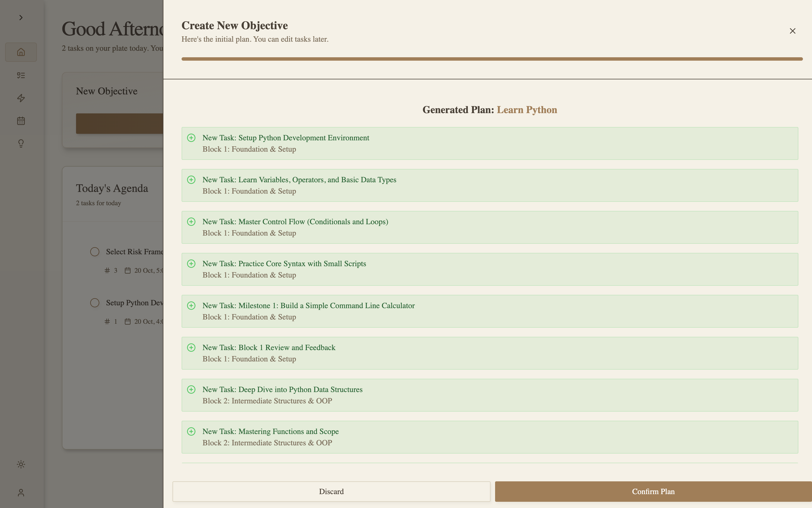The image size is (812, 508).
Task: Mark Setup Python Dev task complete in agenda
Action: coord(95,303)
